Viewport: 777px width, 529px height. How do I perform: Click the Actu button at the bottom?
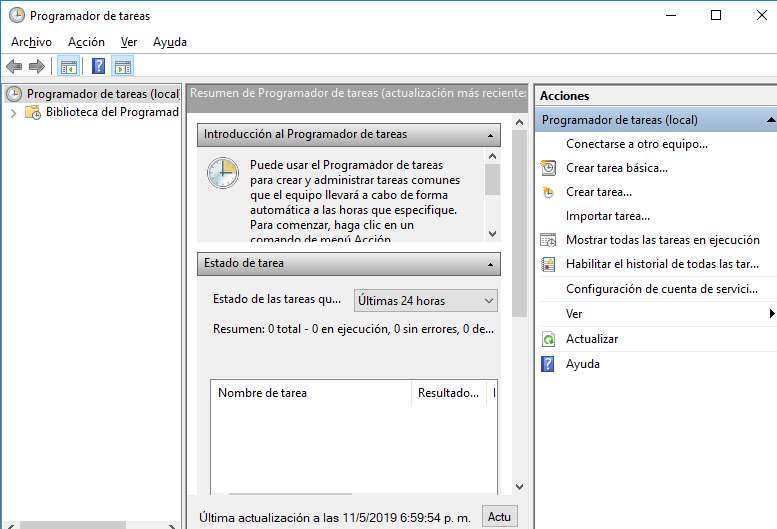pyautogui.click(x=500, y=517)
